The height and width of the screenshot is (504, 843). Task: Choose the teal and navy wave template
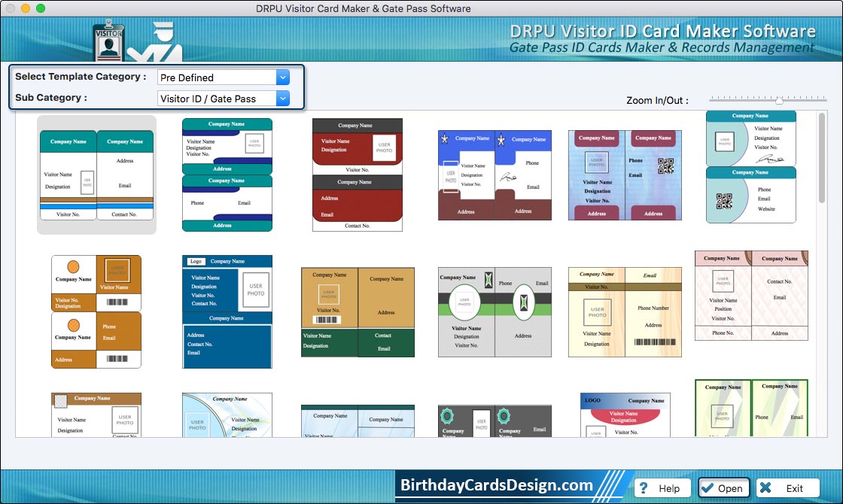click(227, 175)
